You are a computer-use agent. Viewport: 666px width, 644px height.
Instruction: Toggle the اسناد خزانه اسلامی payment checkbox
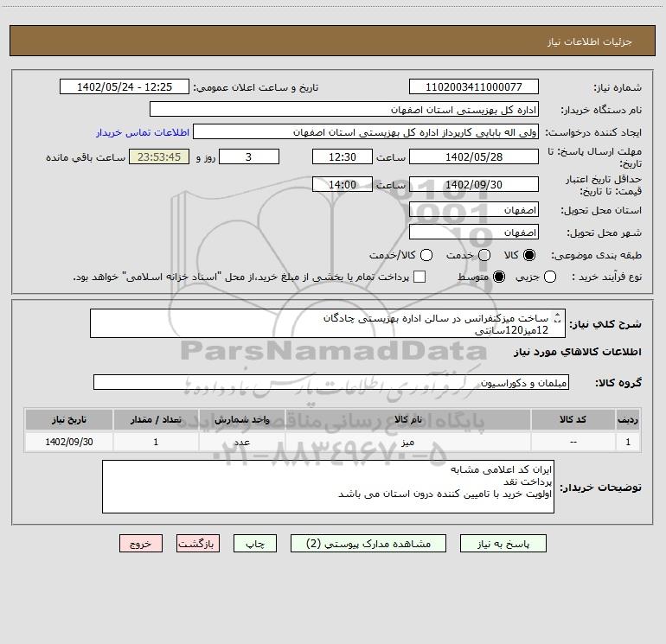click(x=419, y=277)
